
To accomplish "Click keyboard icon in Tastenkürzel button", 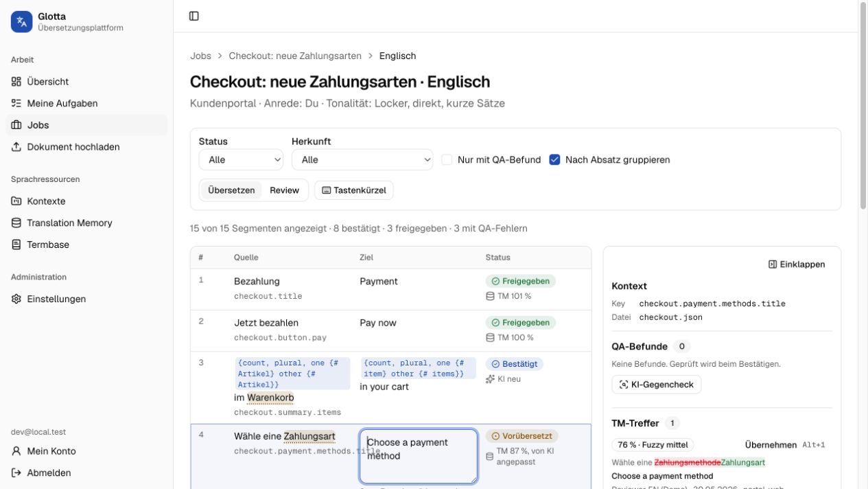I will pos(326,190).
